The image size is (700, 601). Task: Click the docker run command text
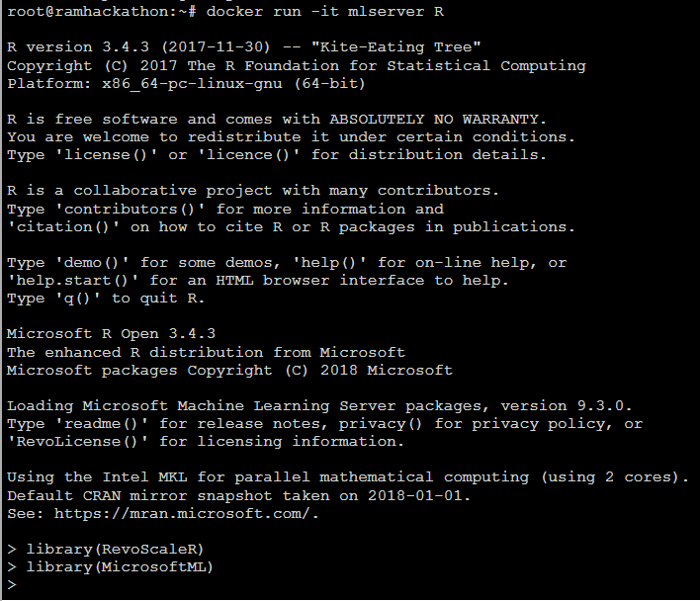coord(324,12)
